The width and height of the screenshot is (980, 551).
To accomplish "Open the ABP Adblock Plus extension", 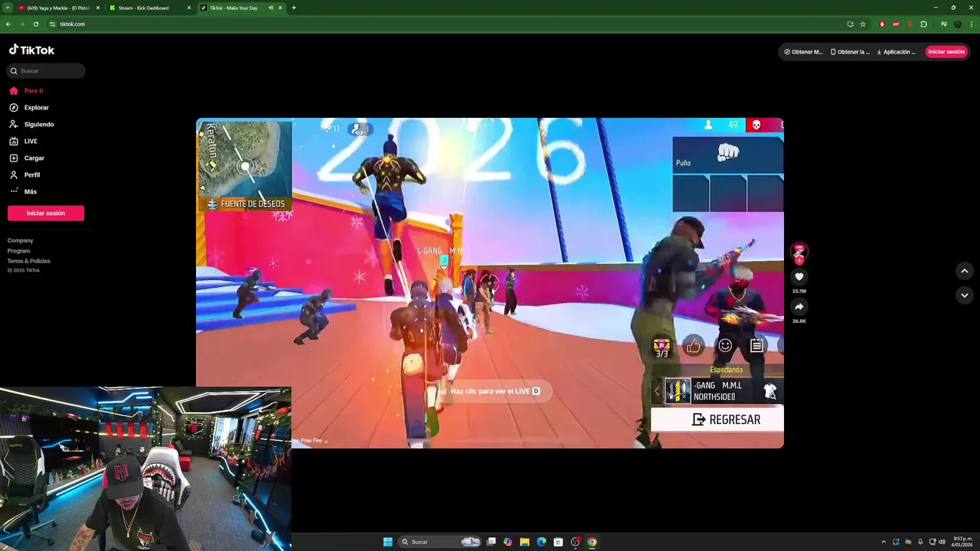I will click(x=896, y=24).
